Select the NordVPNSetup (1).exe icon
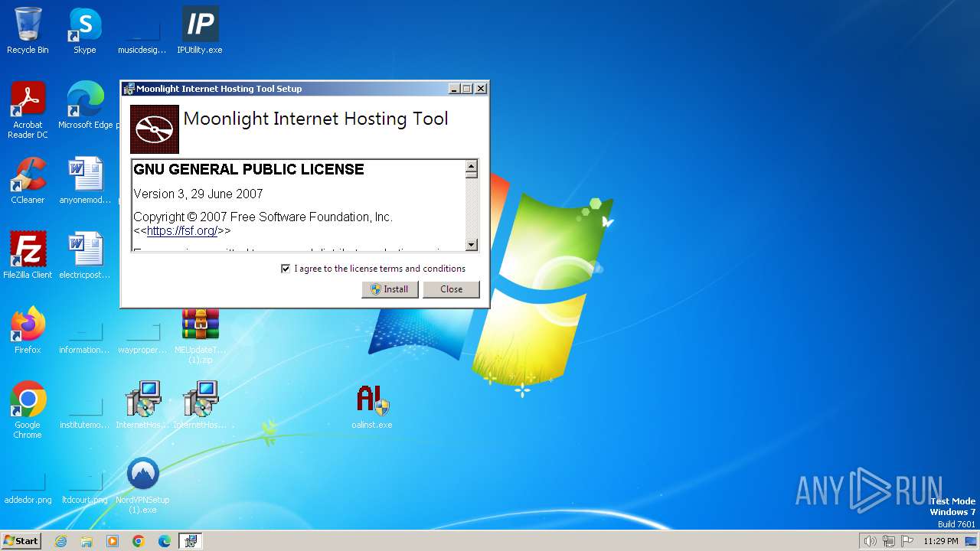 click(x=142, y=485)
